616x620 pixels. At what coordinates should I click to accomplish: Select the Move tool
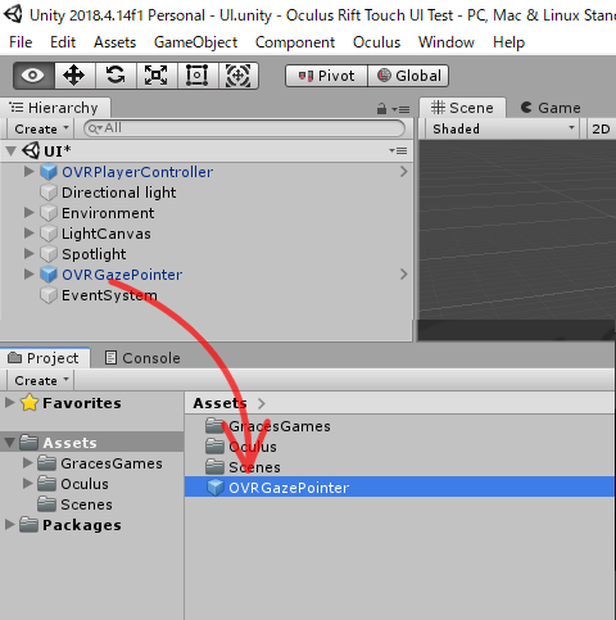[74, 75]
